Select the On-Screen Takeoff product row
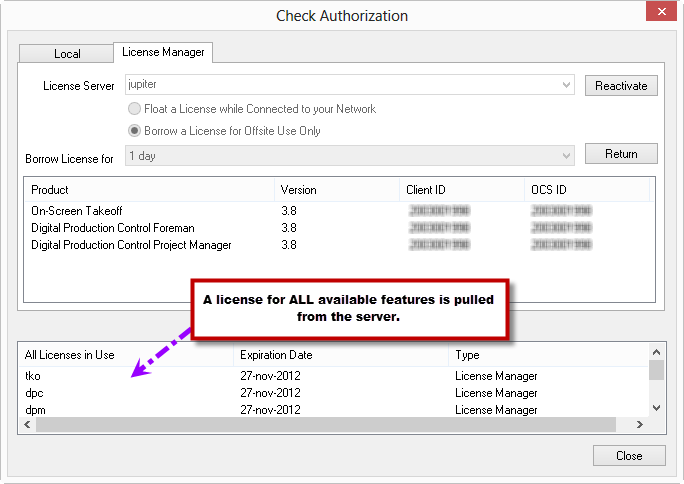This screenshot has height=484, width=684. tap(339, 211)
